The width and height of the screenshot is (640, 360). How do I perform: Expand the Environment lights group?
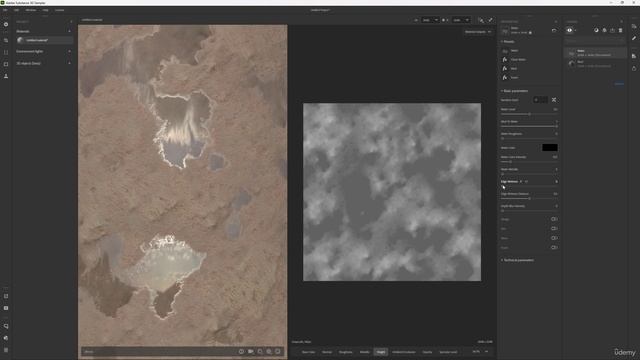69,51
